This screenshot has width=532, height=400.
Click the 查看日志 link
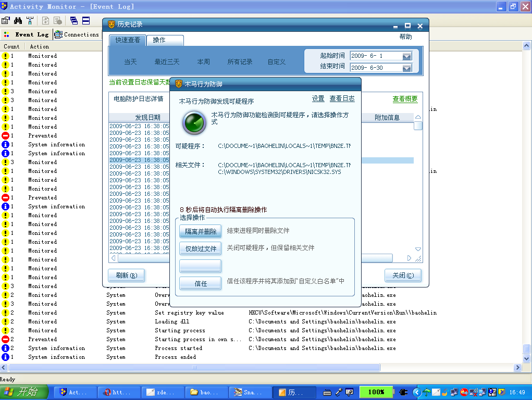point(342,98)
